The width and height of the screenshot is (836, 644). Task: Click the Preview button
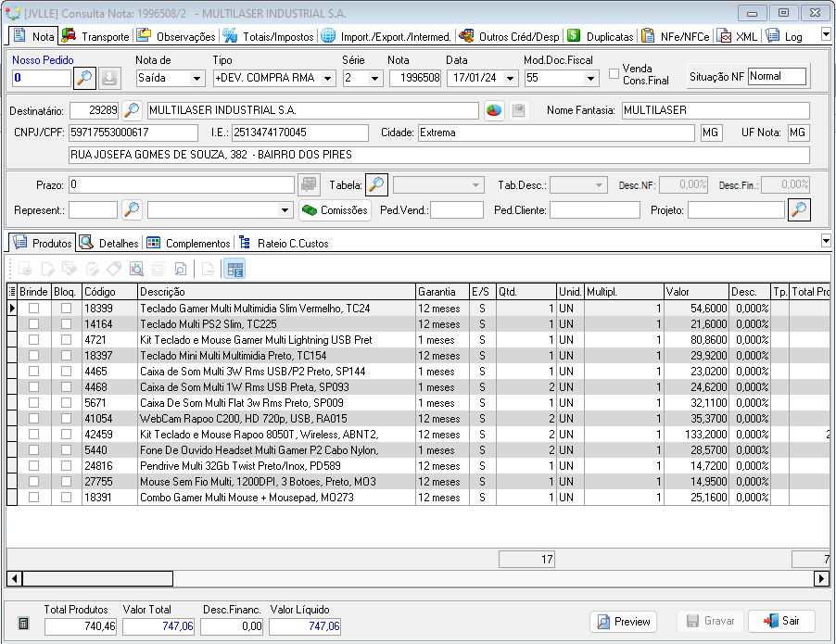tap(623, 621)
